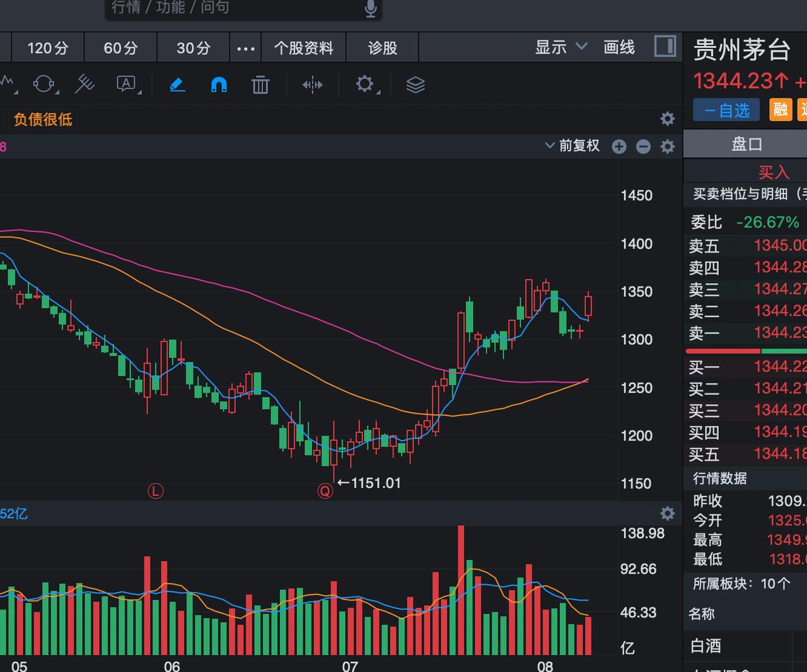Open 个股资料 tab
The height and width of the screenshot is (672, 807).
click(303, 48)
